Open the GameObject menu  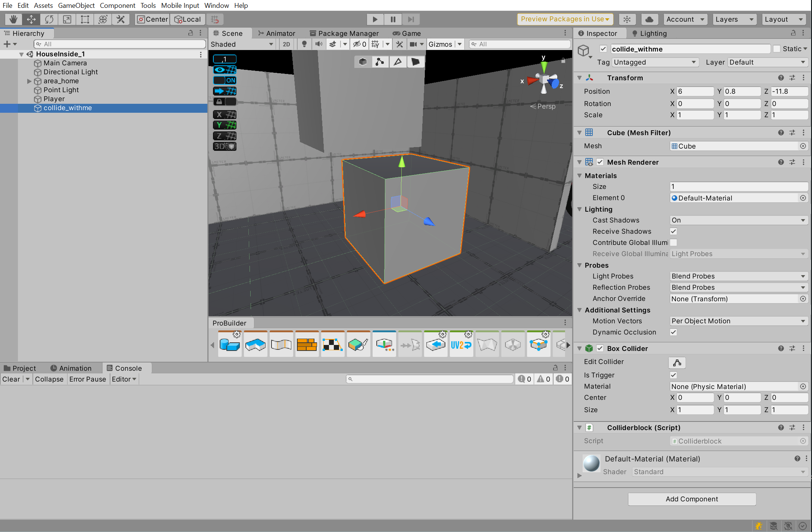(76, 6)
